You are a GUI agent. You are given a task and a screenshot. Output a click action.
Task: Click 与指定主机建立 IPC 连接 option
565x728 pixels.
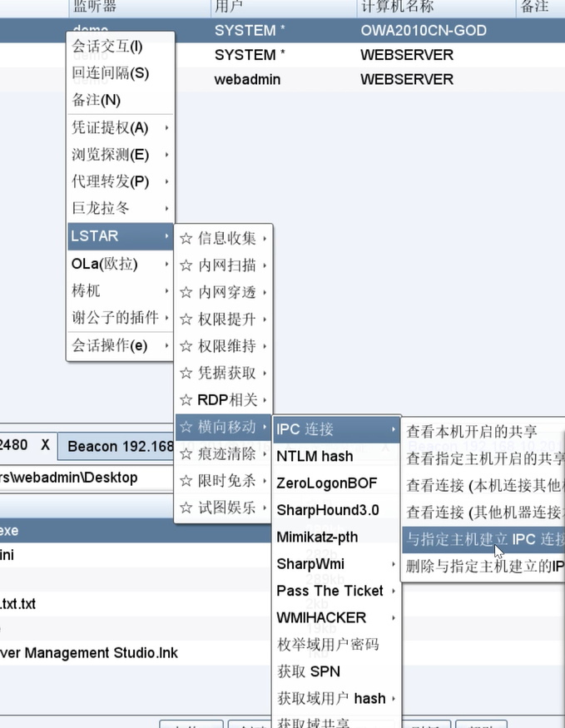pos(484,540)
